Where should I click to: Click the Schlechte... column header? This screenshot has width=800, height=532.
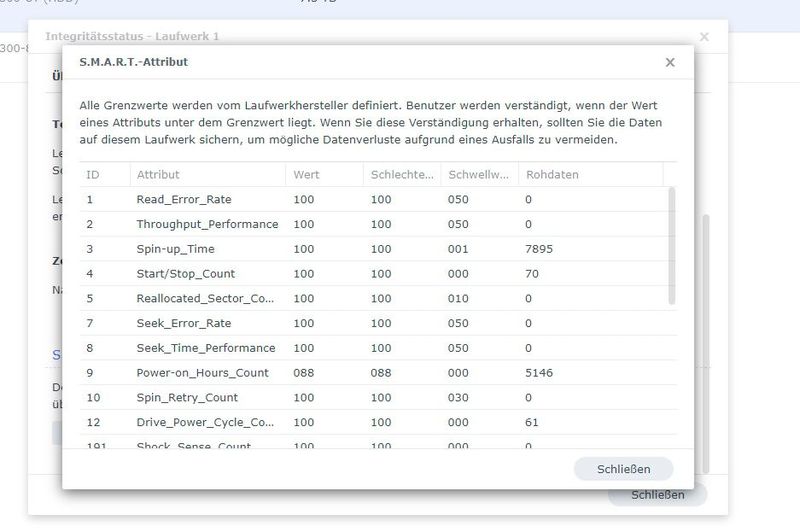click(402, 174)
